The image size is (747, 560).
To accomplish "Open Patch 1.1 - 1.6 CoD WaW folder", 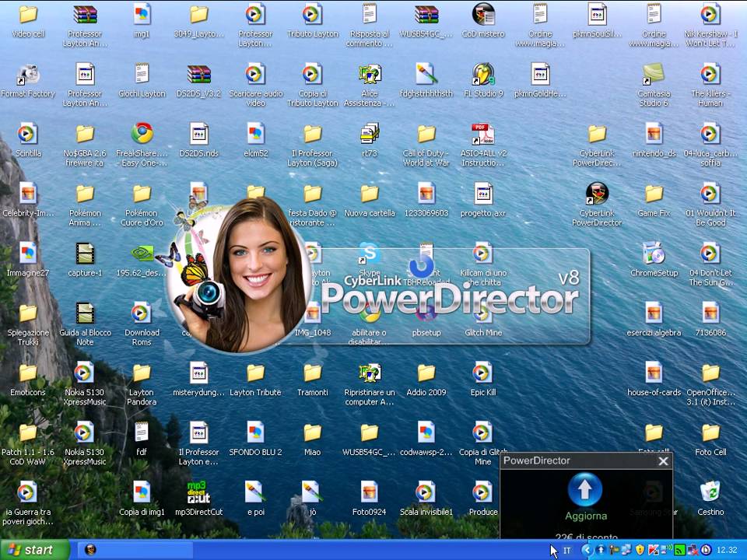I will tap(28, 433).
